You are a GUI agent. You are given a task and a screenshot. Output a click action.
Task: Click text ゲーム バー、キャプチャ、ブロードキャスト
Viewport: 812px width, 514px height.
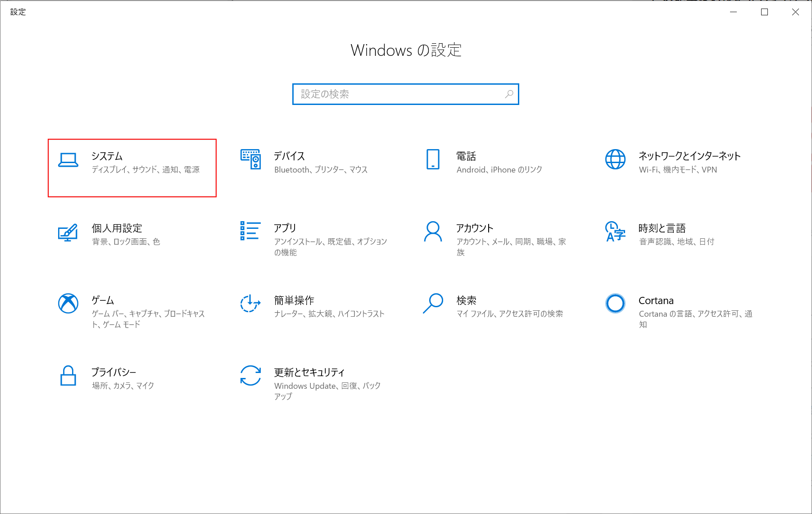(x=148, y=319)
